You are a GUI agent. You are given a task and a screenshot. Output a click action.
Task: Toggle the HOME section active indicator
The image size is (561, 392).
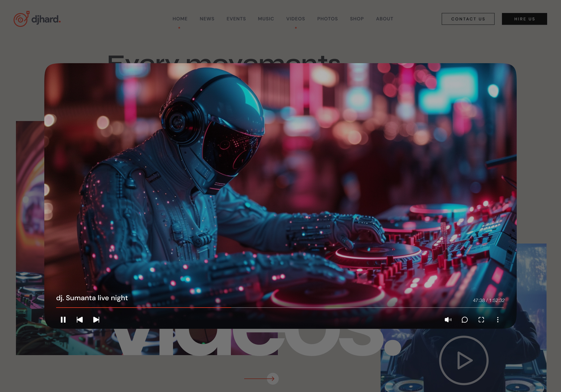coord(180,27)
